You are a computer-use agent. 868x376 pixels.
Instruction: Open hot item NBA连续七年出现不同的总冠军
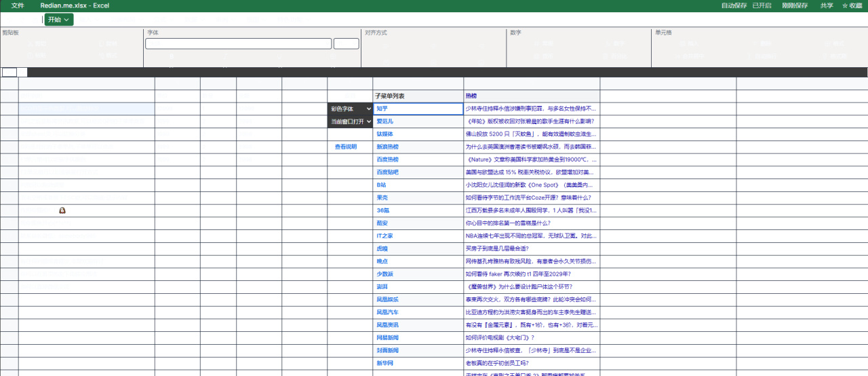530,236
